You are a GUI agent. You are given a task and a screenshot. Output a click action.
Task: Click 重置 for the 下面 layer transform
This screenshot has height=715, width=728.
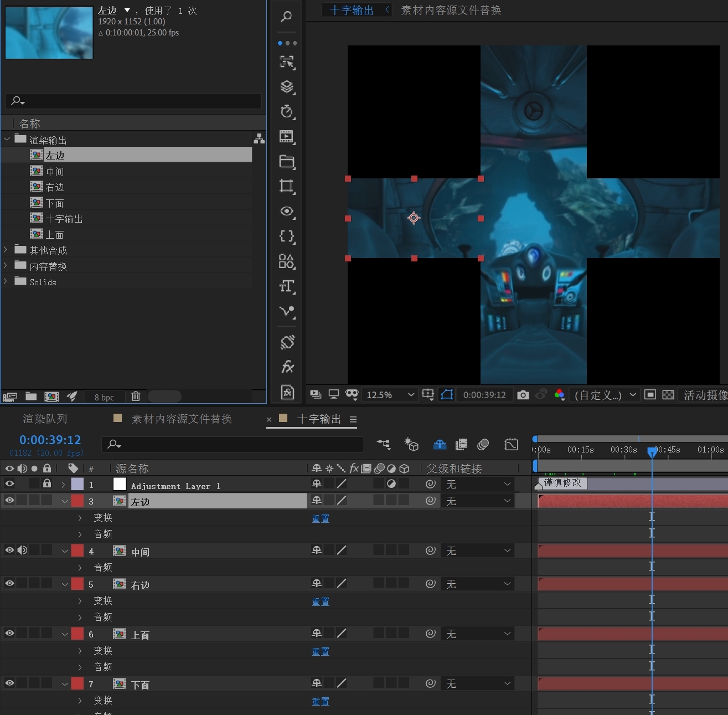point(321,701)
